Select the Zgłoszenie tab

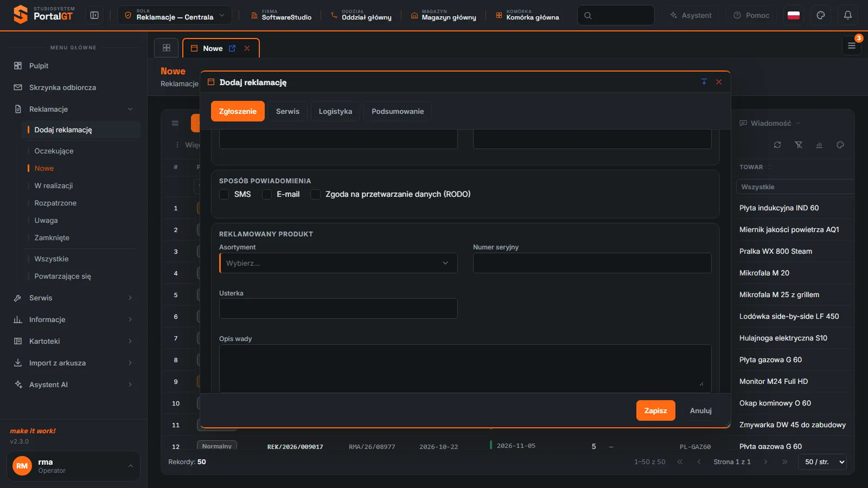238,111
